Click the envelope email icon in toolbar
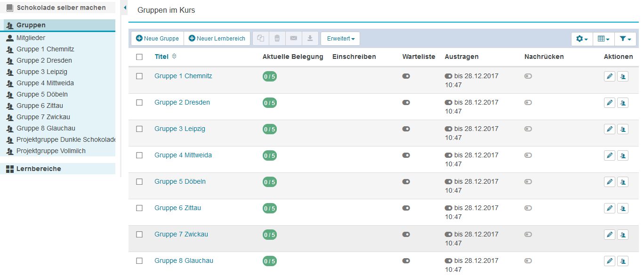Viewport: 644px width, 277px height. click(294, 39)
